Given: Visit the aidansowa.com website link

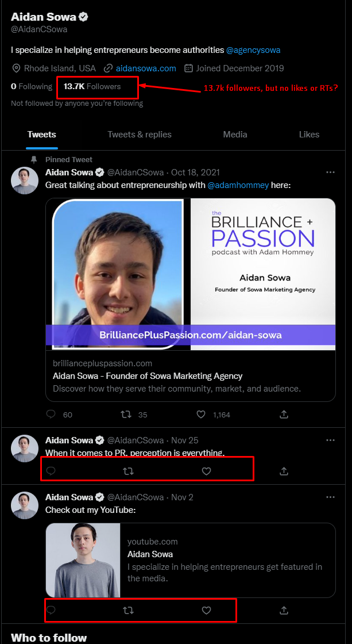Looking at the screenshot, I should point(146,68).
